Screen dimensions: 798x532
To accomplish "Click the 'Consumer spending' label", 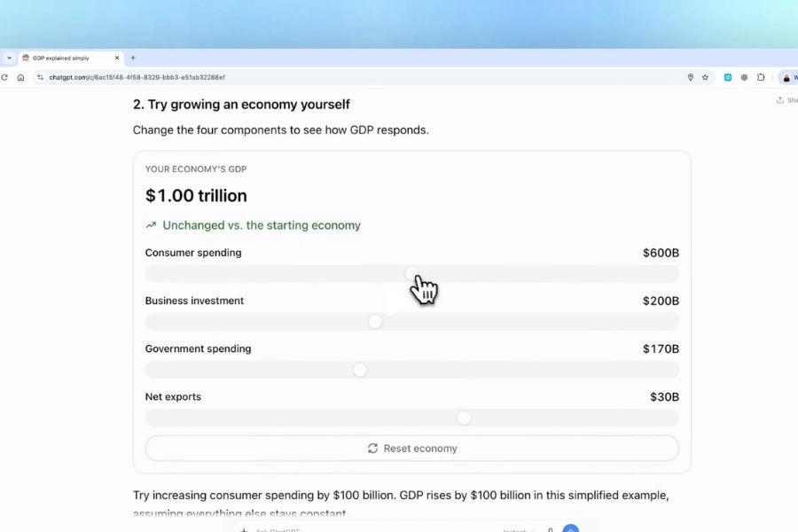I will [x=193, y=253].
